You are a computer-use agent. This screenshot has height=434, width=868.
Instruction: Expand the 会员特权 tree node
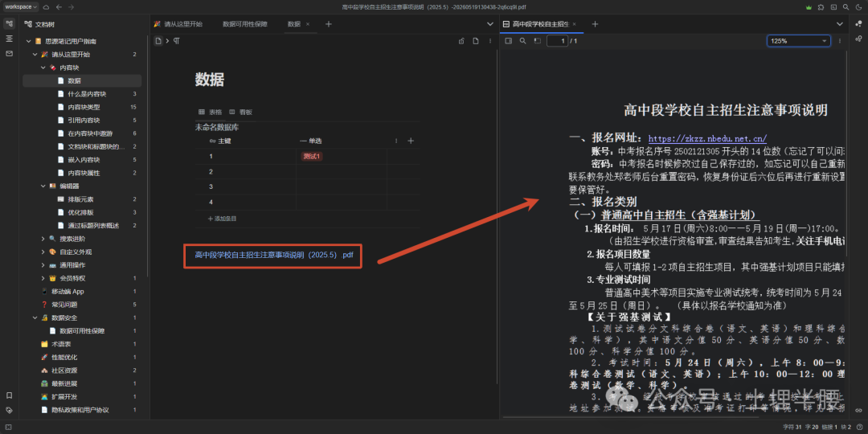click(43, 278)
